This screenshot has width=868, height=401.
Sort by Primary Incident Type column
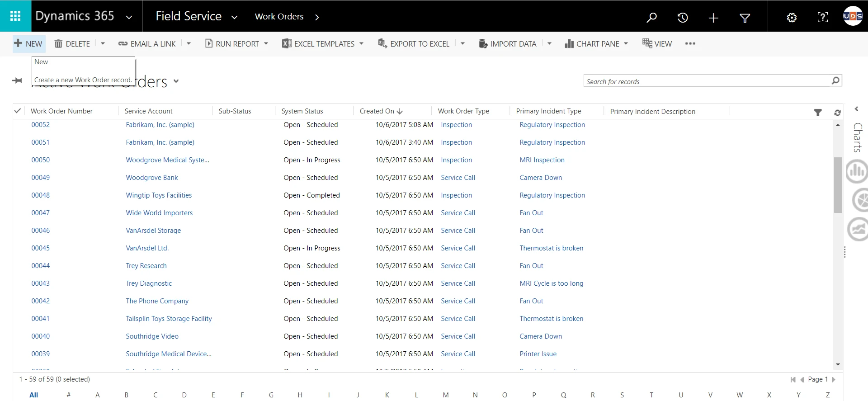(x=548, y=111)
